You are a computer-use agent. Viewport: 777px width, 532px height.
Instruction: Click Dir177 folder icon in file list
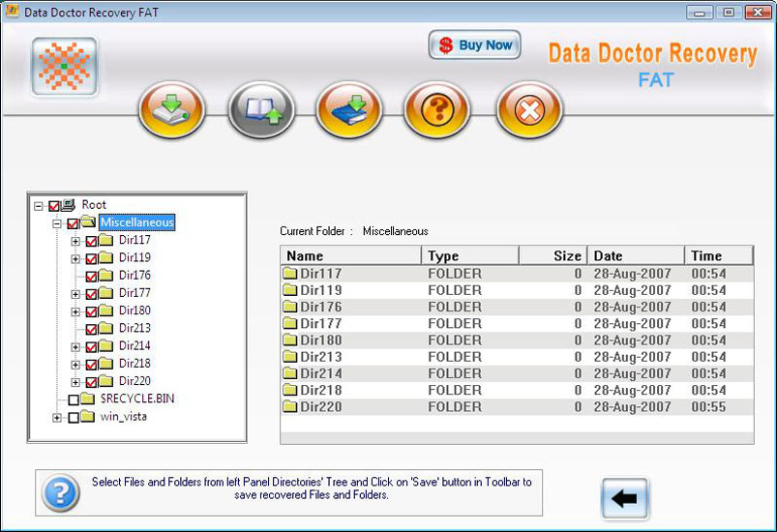290,324
